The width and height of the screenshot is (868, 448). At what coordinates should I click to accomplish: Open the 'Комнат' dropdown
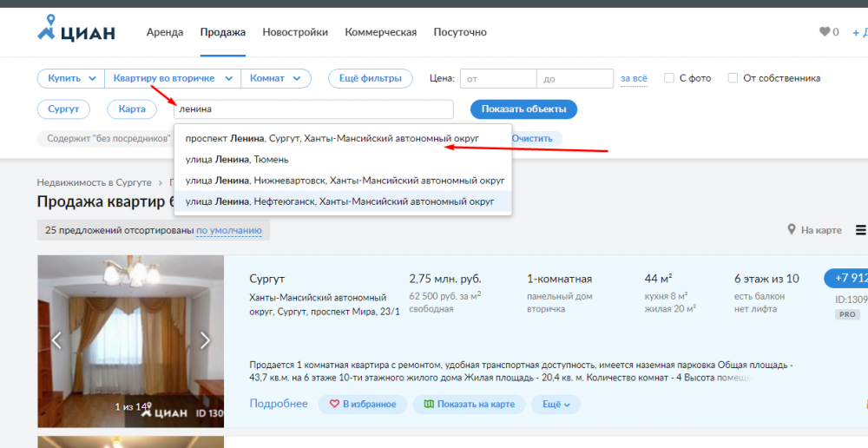(x=275, y=78)
